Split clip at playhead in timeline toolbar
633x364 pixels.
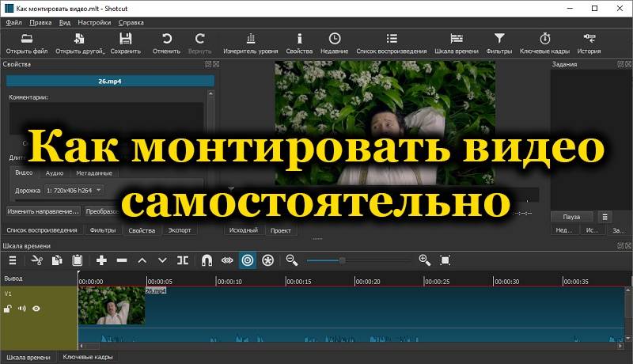click(183, 260)
